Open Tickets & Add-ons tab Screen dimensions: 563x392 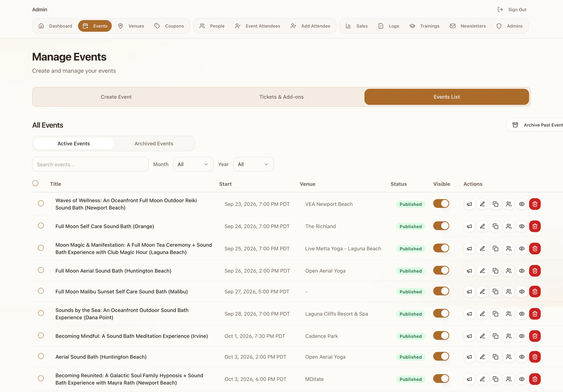tap(281, 97)
